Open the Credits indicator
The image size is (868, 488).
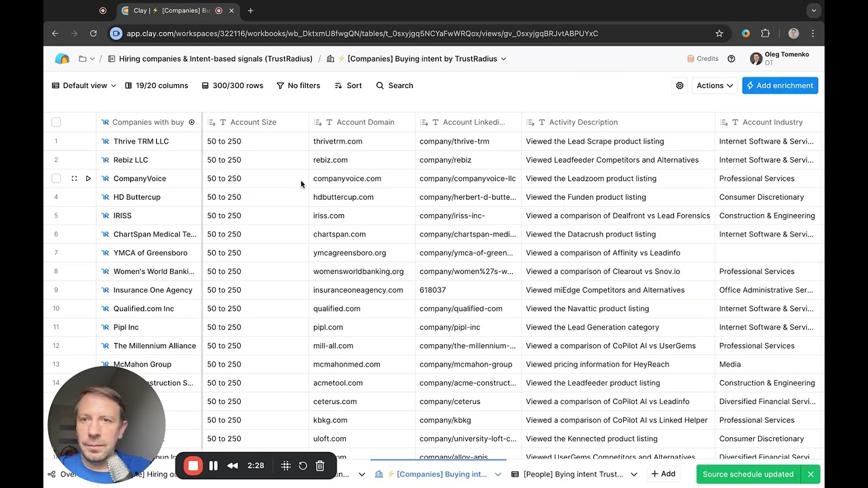tap(703, 59)
